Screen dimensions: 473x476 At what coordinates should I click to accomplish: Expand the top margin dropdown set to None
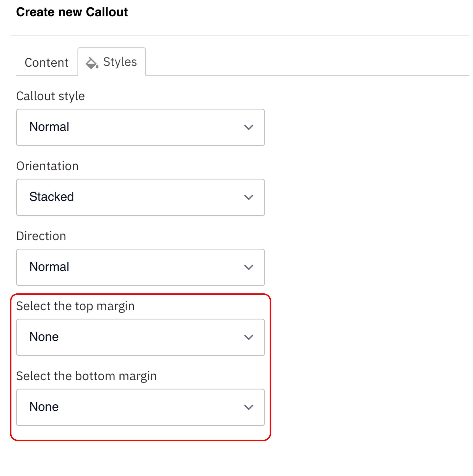(x=140, y=337)
